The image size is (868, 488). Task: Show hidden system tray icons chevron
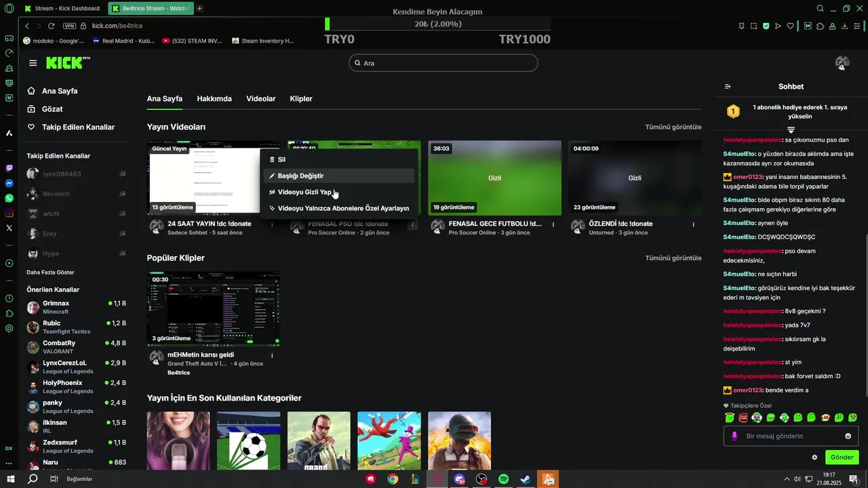(787, 479)
